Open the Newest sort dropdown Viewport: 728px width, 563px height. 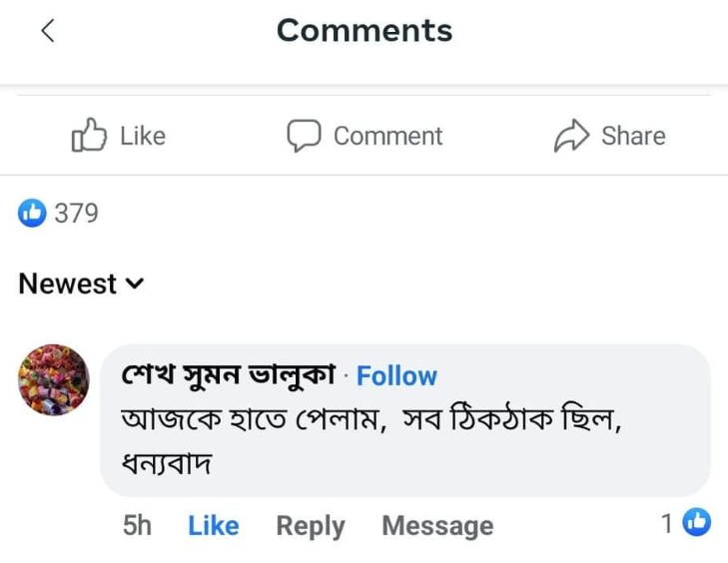pyautogui.click(x=68, y=283)
